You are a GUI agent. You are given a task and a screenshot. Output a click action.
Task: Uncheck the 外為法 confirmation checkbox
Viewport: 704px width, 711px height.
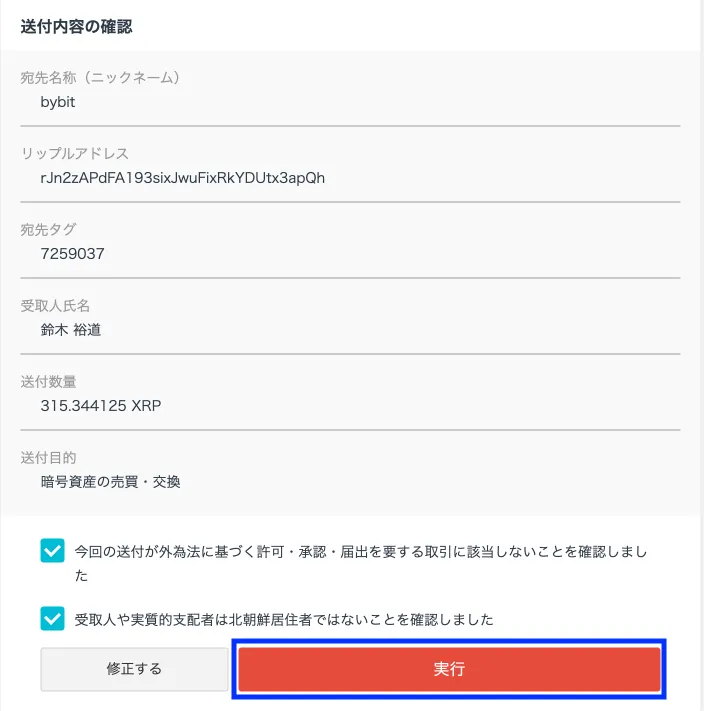click(x=52, y=550)
